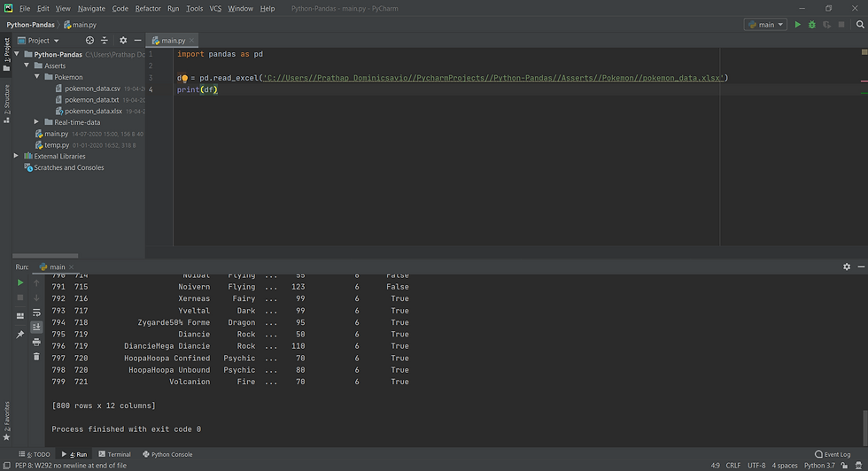The height and width of the screenshot is (471, 868).
Task: Collapse the Asserts folder
Action: 27,66
